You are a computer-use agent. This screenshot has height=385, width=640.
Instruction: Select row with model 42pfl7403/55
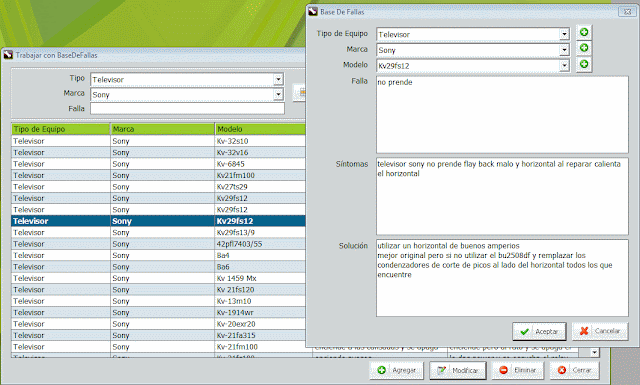[158, 244]
